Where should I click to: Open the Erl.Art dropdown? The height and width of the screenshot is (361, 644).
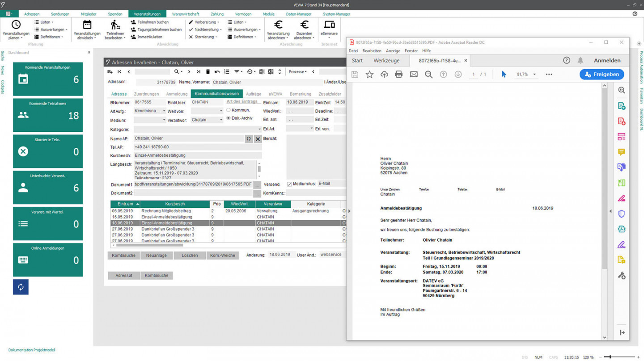[311, 129]
